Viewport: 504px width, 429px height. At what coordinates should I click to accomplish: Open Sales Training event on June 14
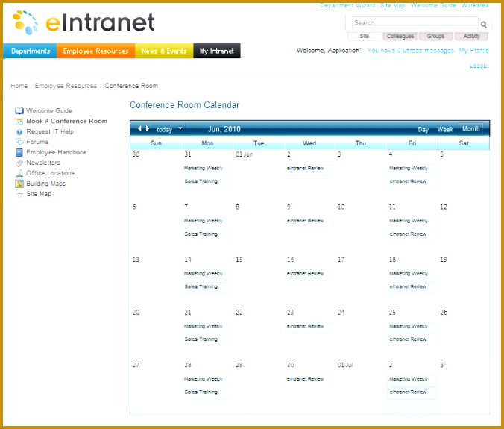(x=201, y=286)
